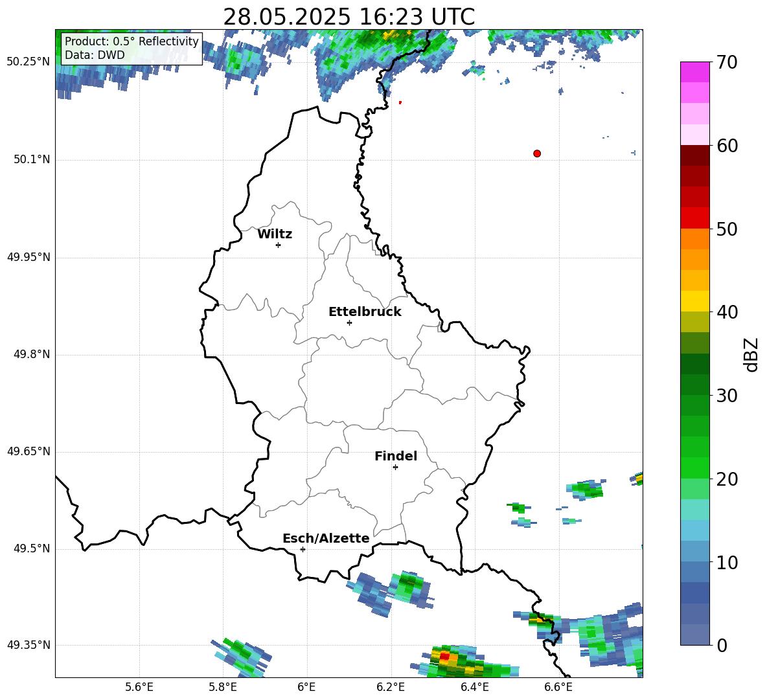Click the dBZ colorbar axis label
The height and width of the screenshot is (700, 767).
tap(751, 354)
